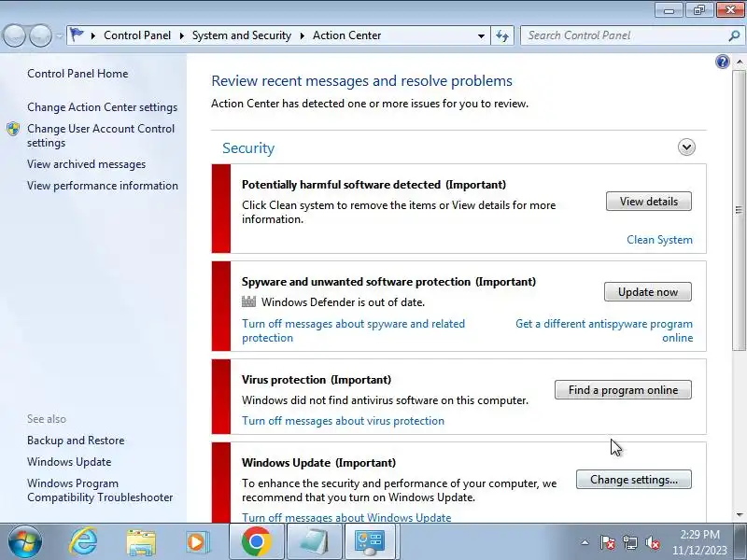
Task: Open View performance information
Action: point(103,186)
